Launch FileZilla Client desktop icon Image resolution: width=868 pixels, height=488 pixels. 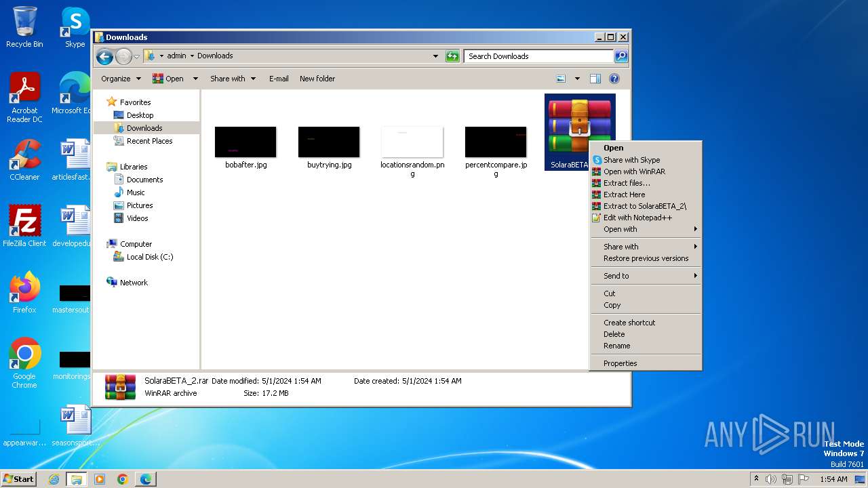pos(24,226)
